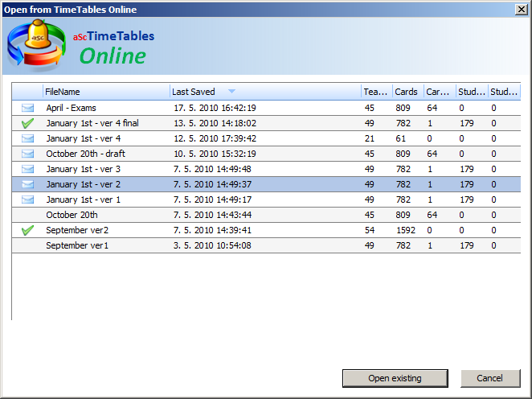Toggle sort arrow in Last Saved column
The width and height of the screenshot is (532, 399).
(231, 92)
